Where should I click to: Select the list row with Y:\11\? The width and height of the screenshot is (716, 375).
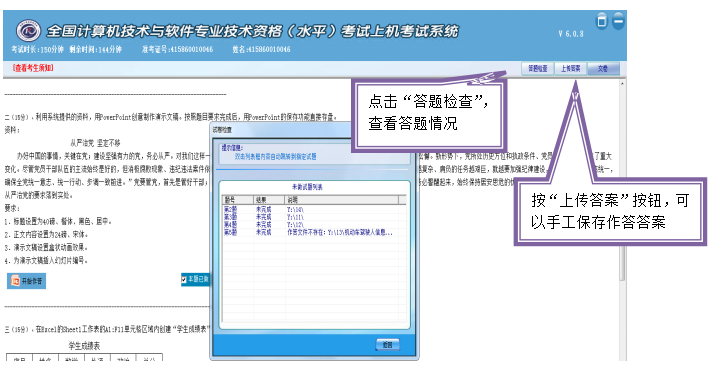click(x=314, y=217)
